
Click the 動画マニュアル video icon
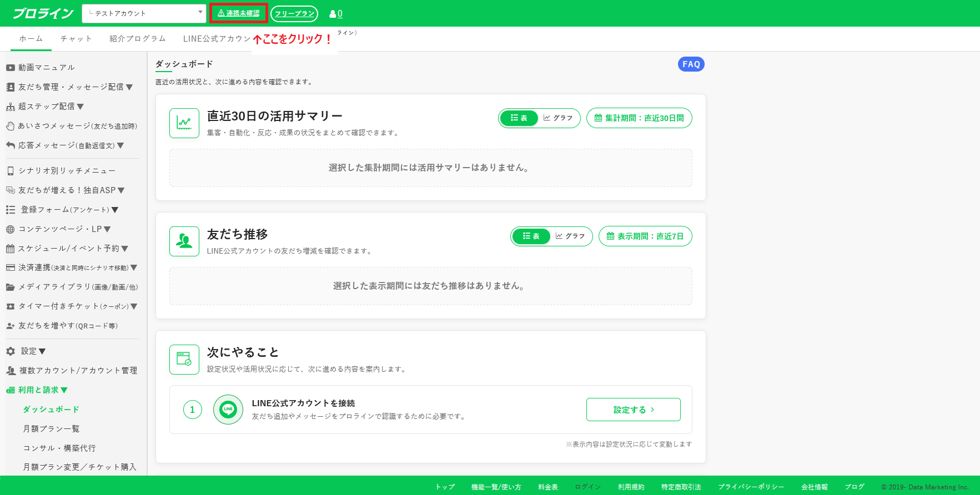click(x=10, y=68)
